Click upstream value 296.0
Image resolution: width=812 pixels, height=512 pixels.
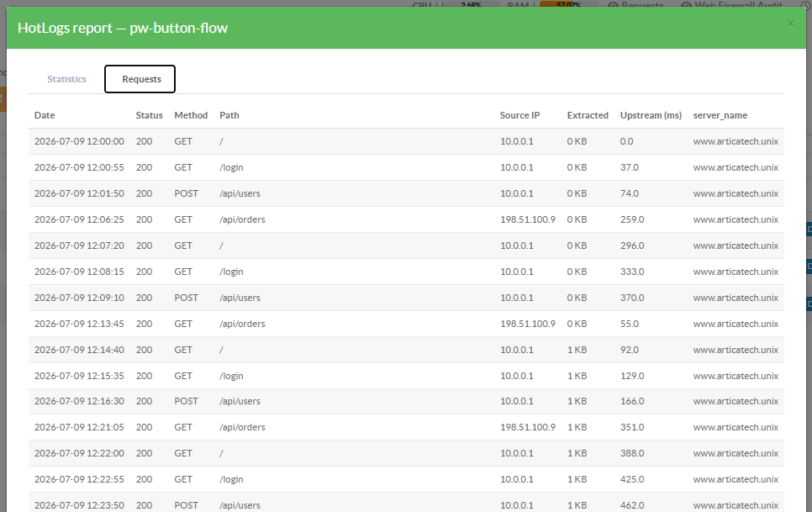(x=632, y=245)
